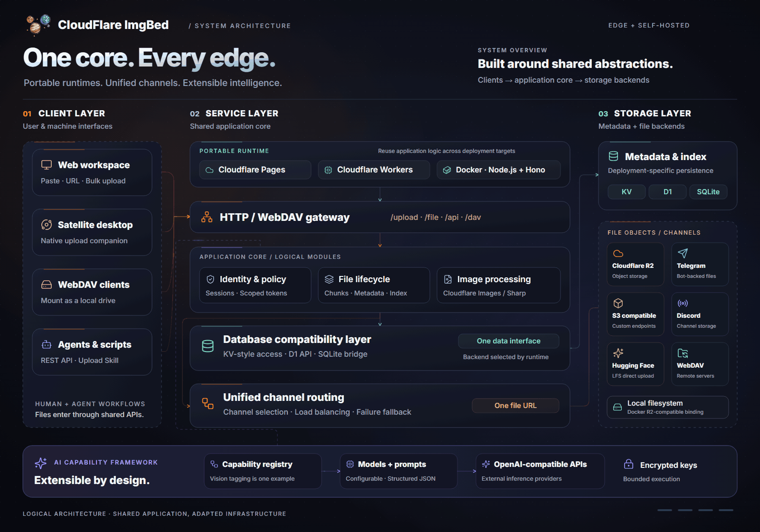Open the Capability registry card
The width and height of the screenshot is (760, 532).
point(263,471)
